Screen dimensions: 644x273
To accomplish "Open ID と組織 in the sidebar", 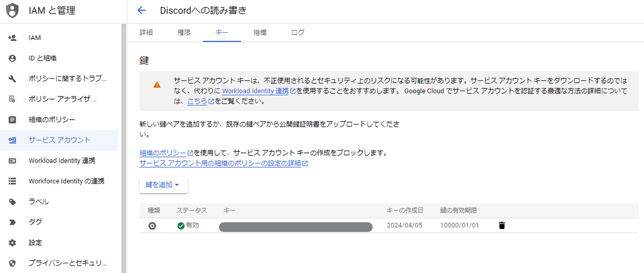I will click(x=59, y=58).
